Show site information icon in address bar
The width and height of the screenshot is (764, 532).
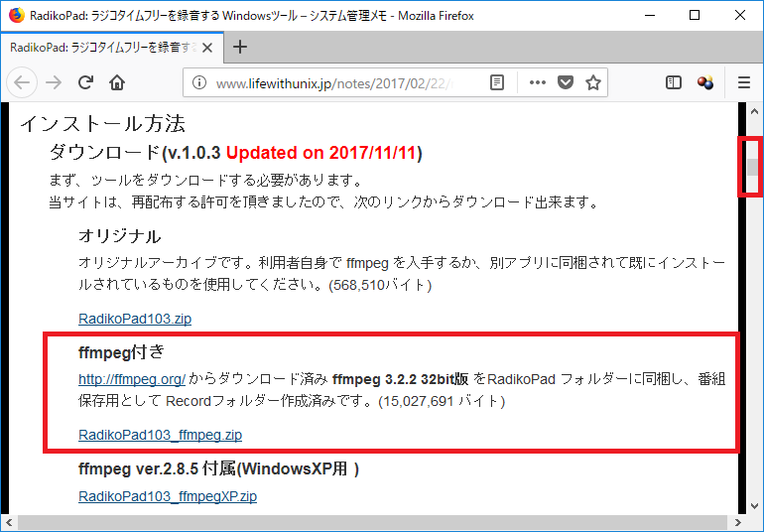[198, 82]
